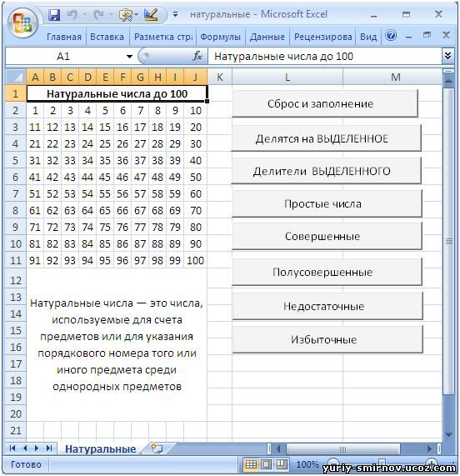Open the Вид ribbon tab
This screenshot has width=460, height=476.
[368, 37]
